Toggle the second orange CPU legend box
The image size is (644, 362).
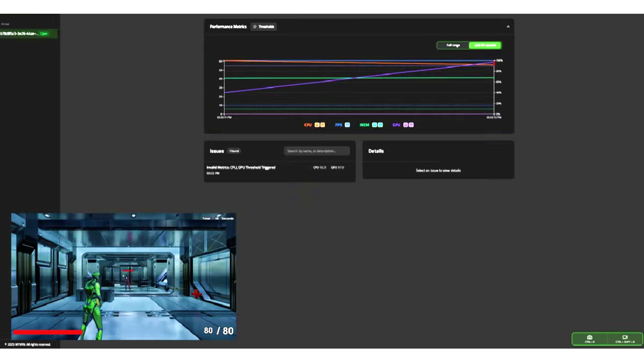coord(323,125)
